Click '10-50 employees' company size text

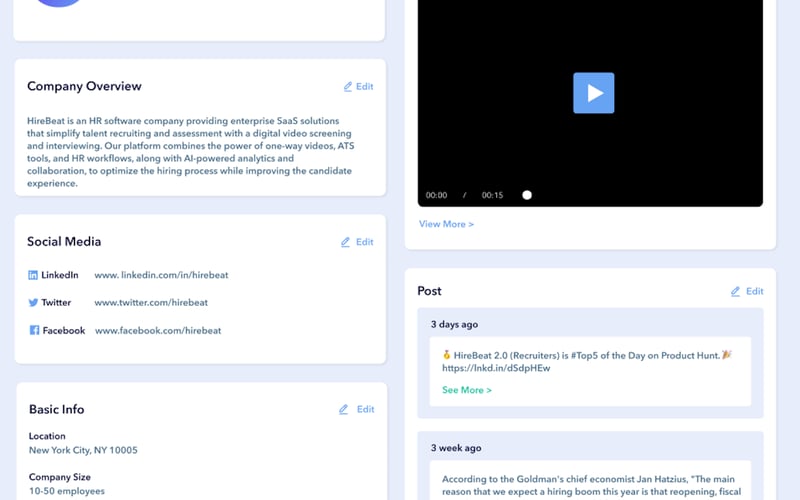click(x=67, y=491)
